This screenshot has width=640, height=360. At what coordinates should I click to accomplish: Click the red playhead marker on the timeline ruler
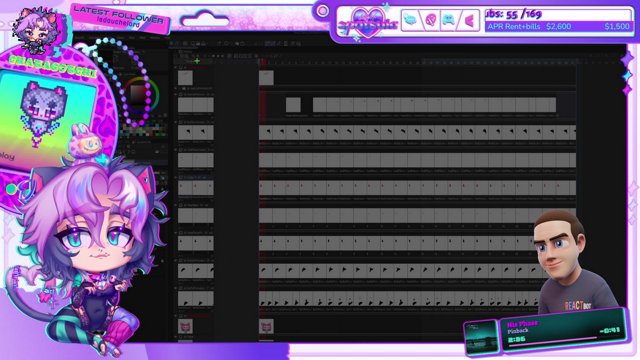262,62
